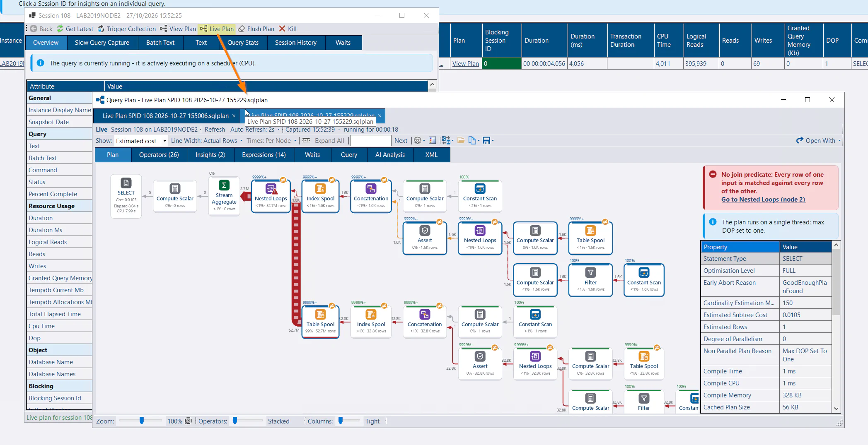Open the Show Estimated cost dropdown

[x=141, y=141]
